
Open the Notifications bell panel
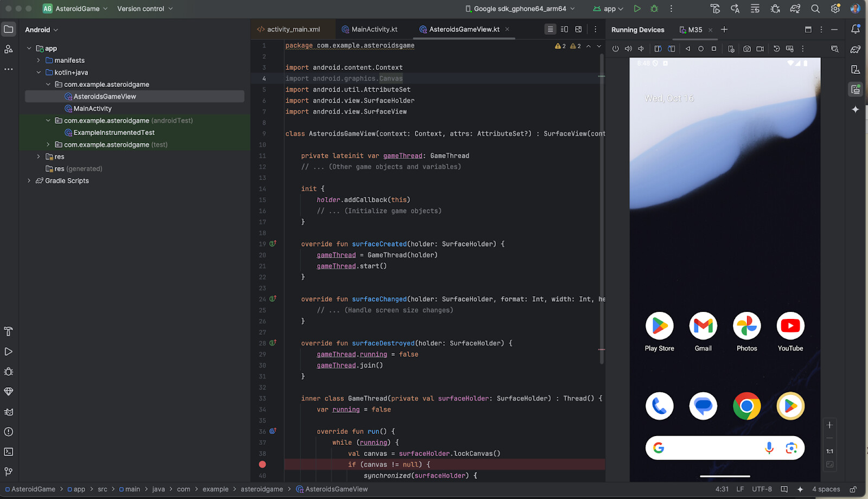click(856, 29)
